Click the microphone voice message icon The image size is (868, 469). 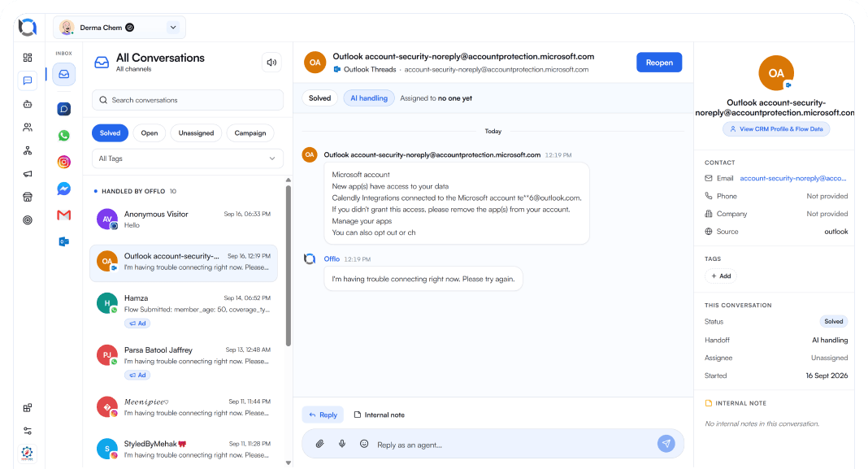click(342, 444)
